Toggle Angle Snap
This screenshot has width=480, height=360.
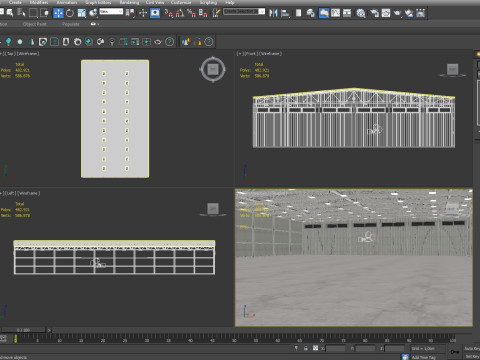pos(180,13)
